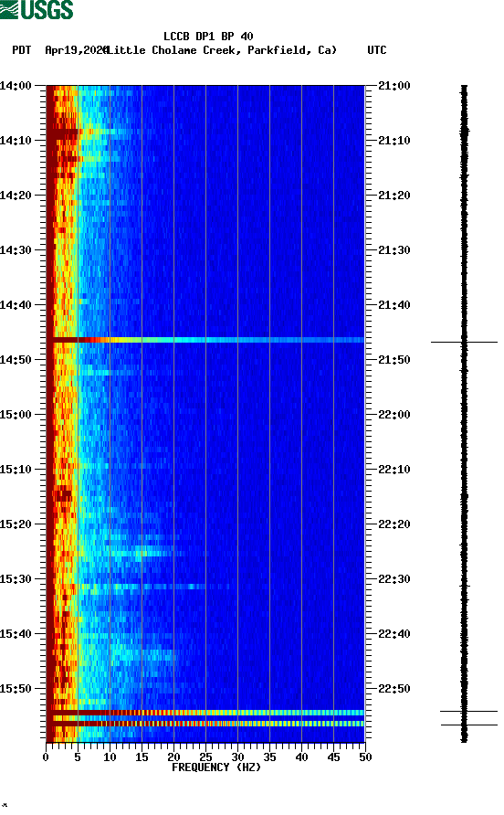This screenshot has width=504, height=815.
Task: Click the 21:40 UTC time label
Action: pyautogui.click(x=394, y=305)
